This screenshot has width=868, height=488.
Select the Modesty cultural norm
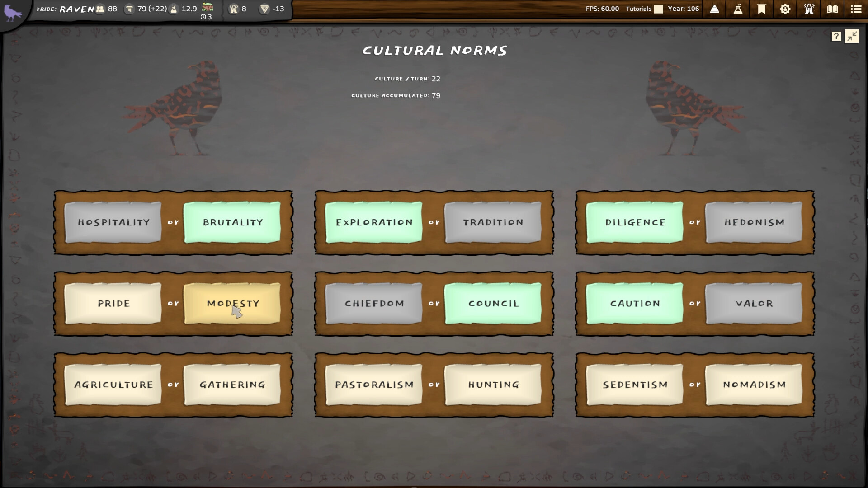click(232, 304)
